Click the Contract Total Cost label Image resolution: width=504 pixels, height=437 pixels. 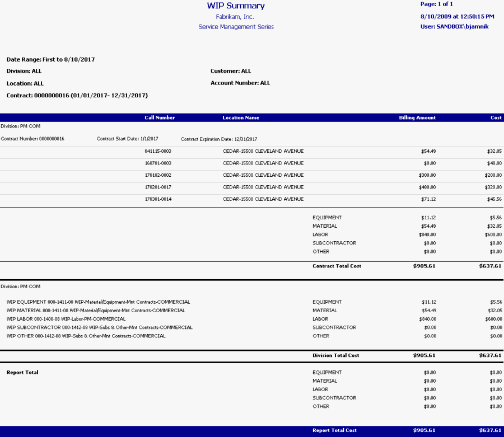[x=337, y=266]
